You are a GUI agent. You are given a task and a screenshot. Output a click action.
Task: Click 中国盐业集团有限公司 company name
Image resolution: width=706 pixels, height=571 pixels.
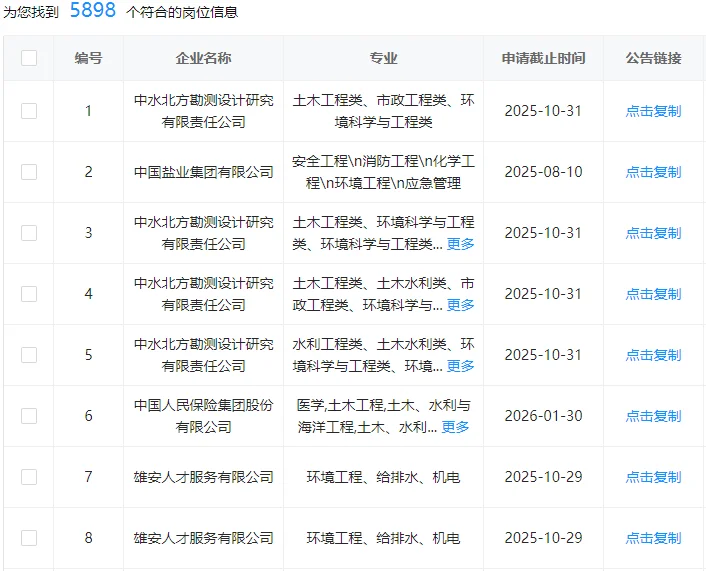pos(204,172)
